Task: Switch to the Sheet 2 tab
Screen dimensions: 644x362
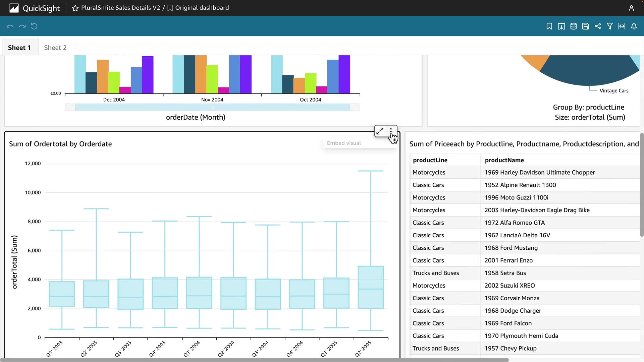Action: tap(55, 48)
